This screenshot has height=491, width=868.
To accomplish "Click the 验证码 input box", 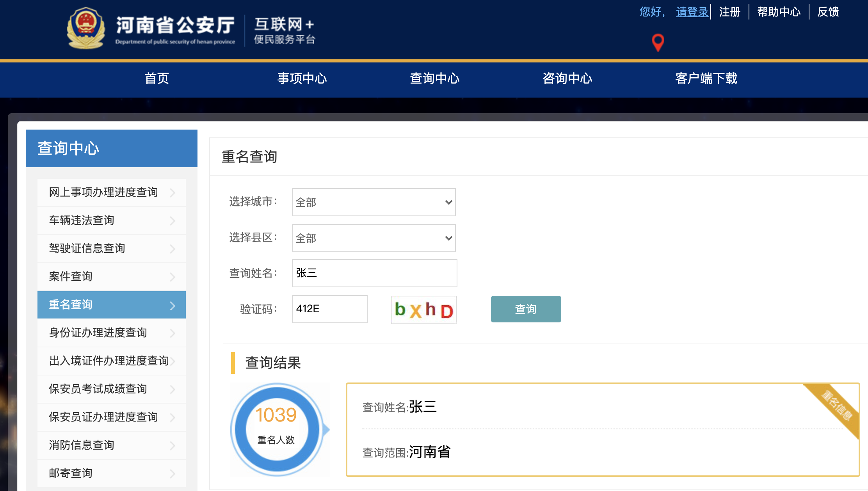I will [329, 309].
